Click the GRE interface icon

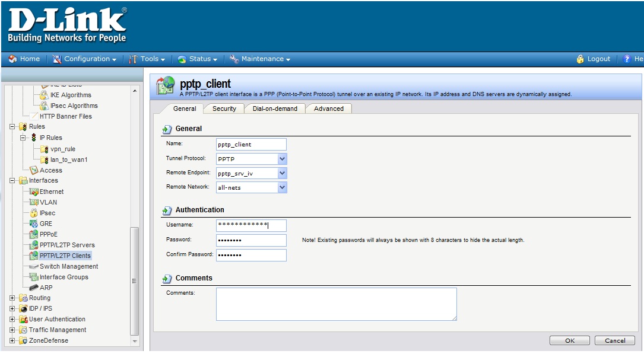[34, 224]
